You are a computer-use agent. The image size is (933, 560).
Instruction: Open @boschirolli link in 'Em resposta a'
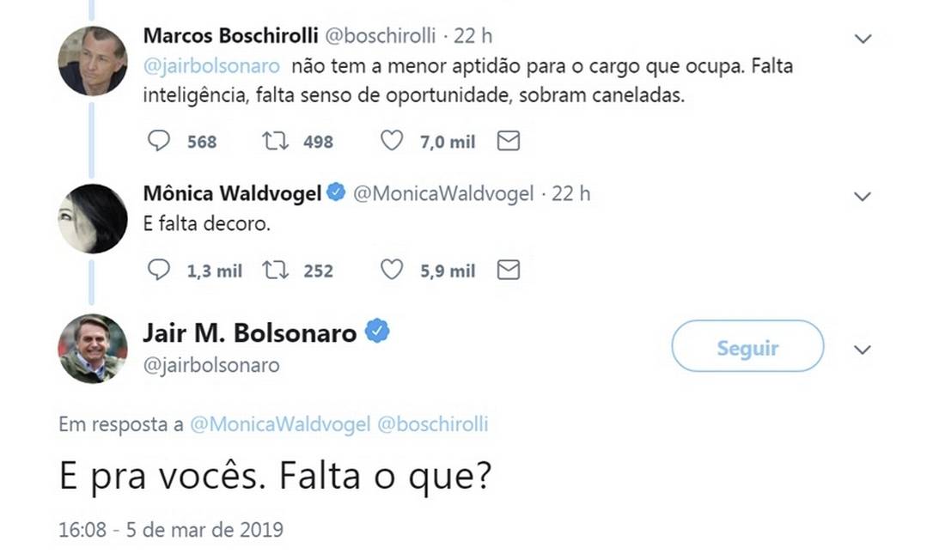[x=433, y=424]
